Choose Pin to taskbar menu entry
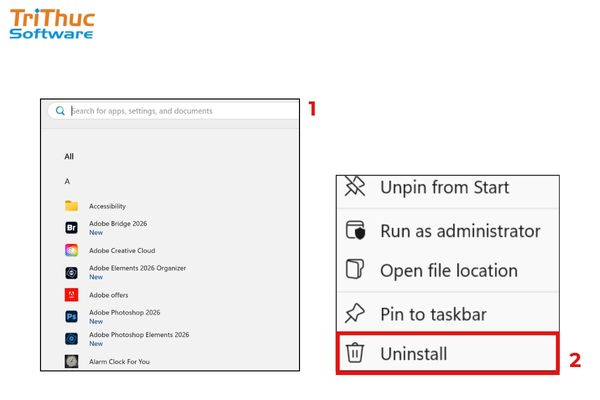 click(x=448, y=314)
